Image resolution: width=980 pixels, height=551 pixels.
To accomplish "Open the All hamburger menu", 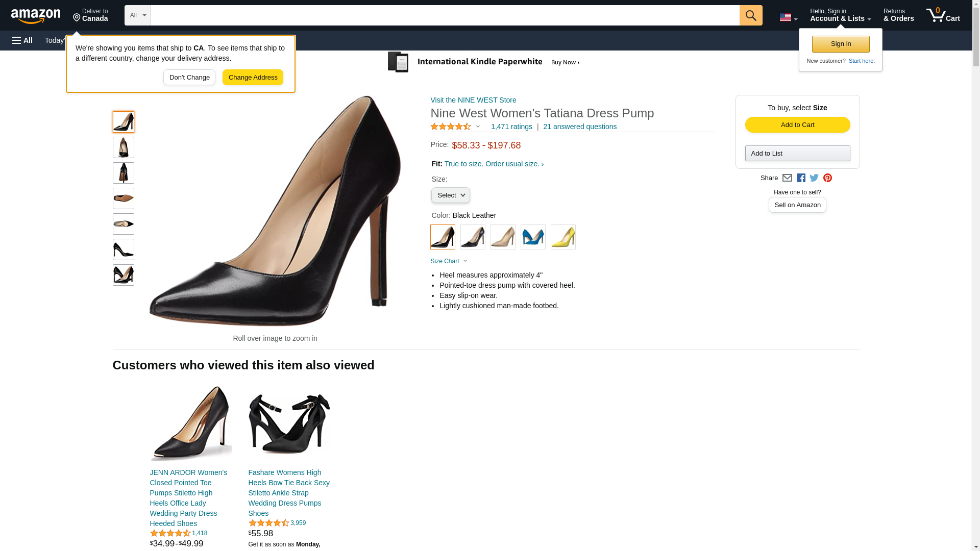I will click(22, 40).
